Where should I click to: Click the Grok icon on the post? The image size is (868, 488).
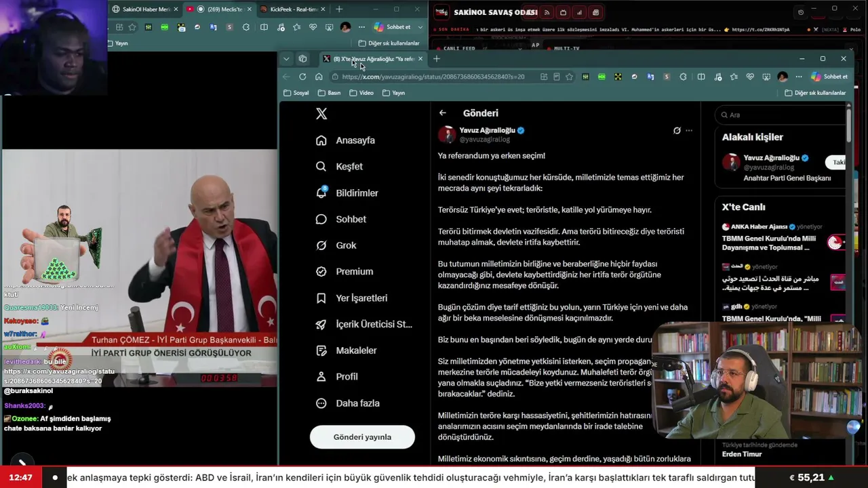[677, 130]
